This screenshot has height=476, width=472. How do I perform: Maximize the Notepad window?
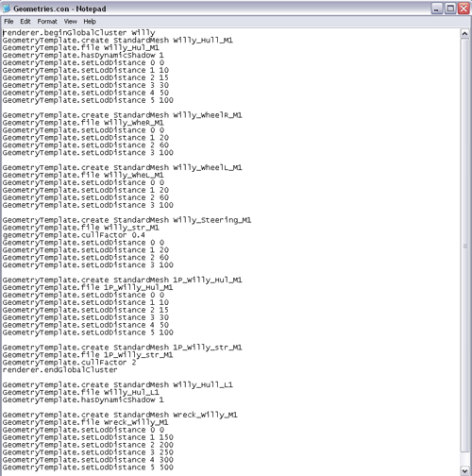point(450,8)
